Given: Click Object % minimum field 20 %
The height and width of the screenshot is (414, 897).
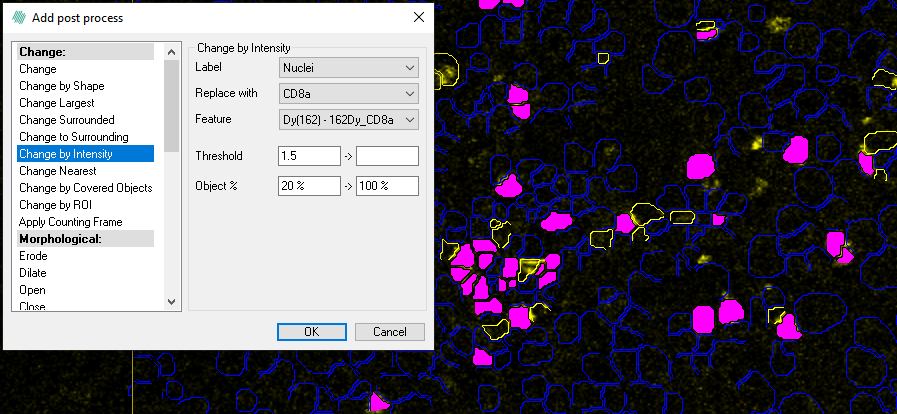Looking at the screenshot, I should pyautogui.click(x=309, y=186).
